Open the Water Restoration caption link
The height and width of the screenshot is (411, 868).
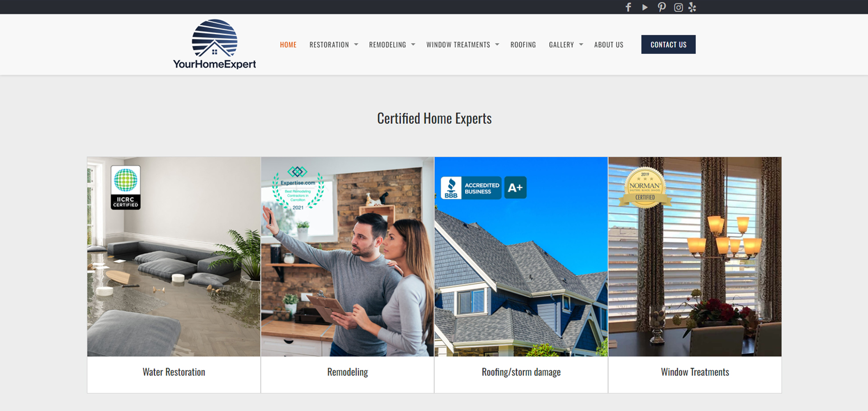pyautogui.click(x=174, y=372)
